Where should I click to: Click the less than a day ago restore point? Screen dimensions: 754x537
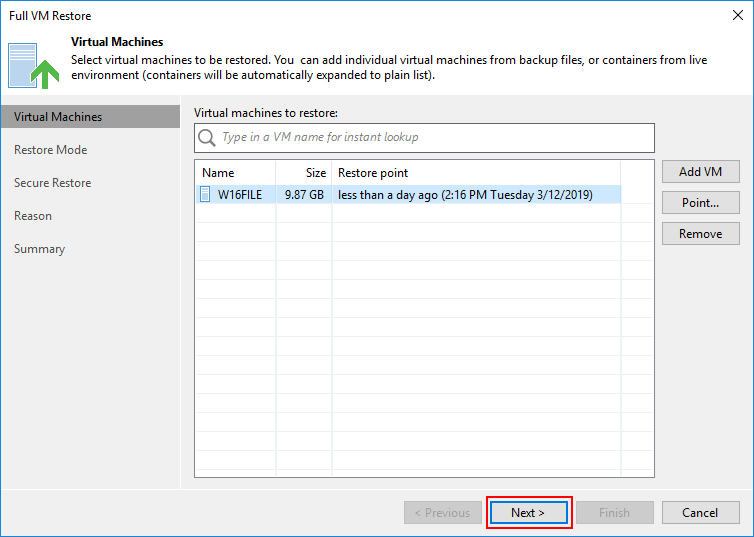coord(465,195)
